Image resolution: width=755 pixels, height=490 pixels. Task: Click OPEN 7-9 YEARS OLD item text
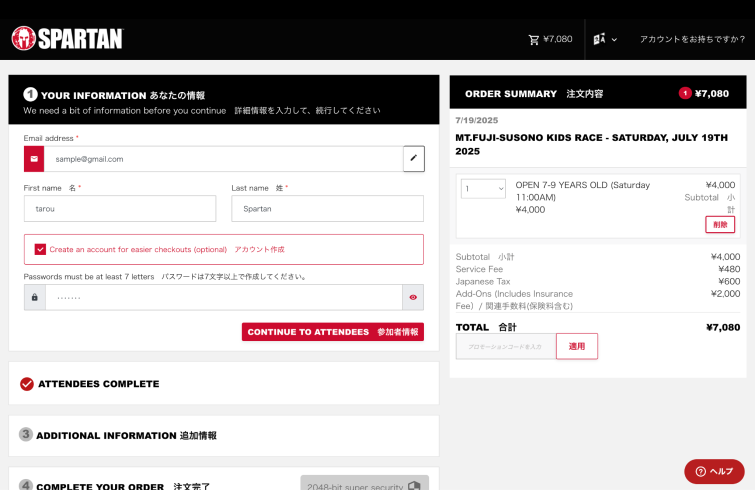click(x=583, y=191)
